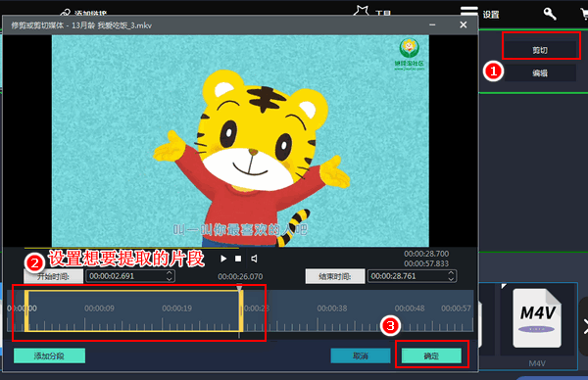Viewport: 588px width, 380px height.
Task: Open the hamburger menu icon beside 设置
Action: [469, 12]
